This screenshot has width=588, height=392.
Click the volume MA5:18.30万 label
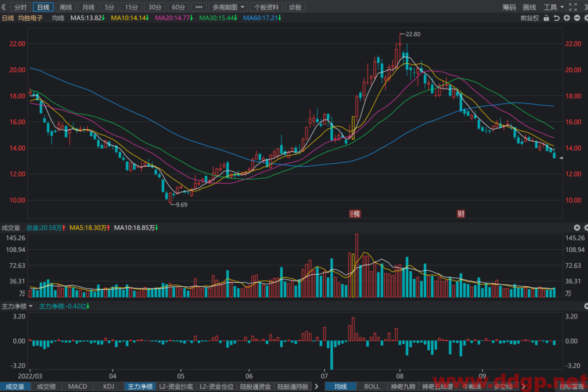90,228
